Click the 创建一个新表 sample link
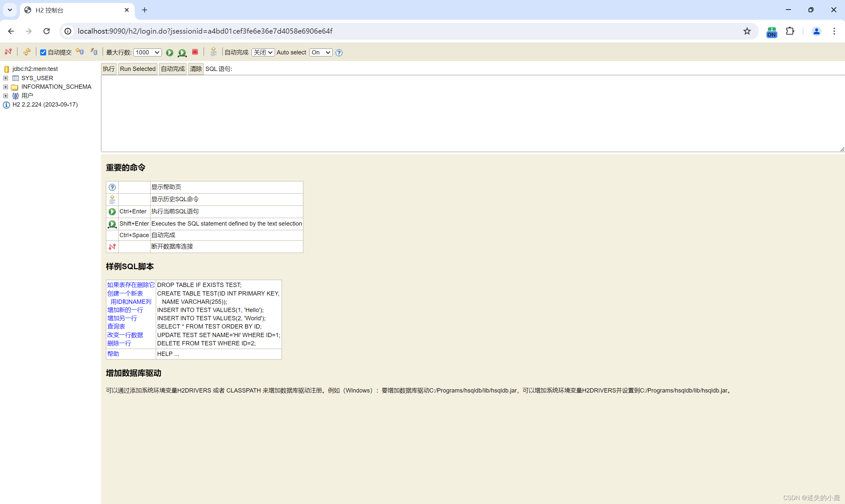The image size is (845, 504). click(x=125, y=294)
